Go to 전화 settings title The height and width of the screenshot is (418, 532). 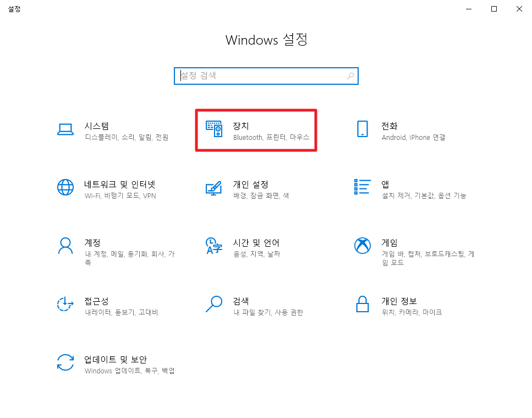coord(390,126)
